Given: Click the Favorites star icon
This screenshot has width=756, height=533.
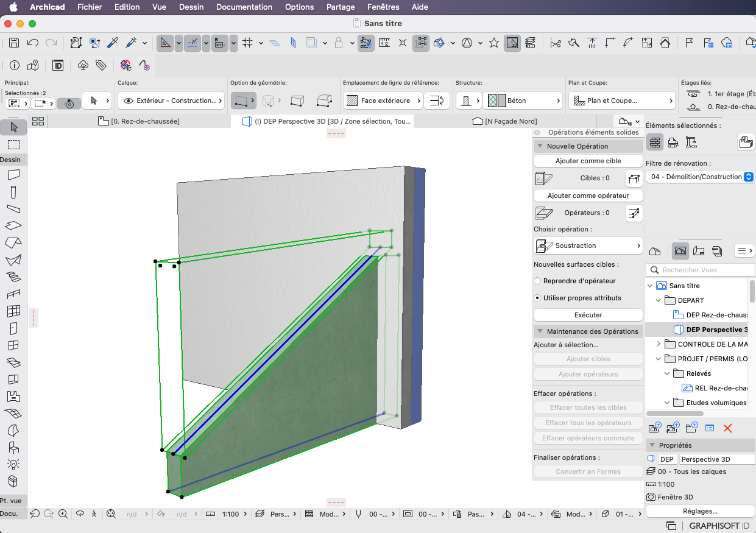Looking at the screenshot, I should click(494, 43).
